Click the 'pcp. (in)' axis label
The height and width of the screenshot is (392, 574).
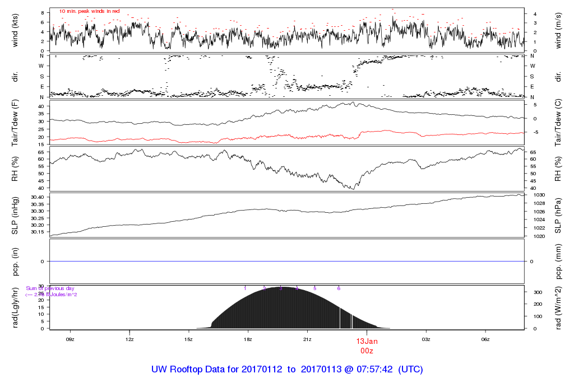tap(15, 262)
